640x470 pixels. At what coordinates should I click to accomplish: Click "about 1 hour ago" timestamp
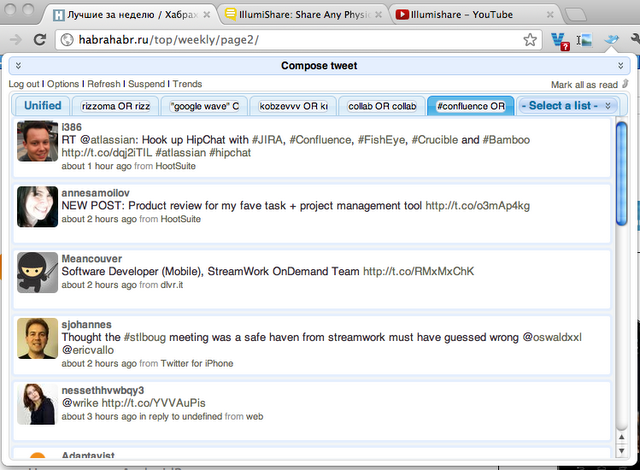point(96,166)
